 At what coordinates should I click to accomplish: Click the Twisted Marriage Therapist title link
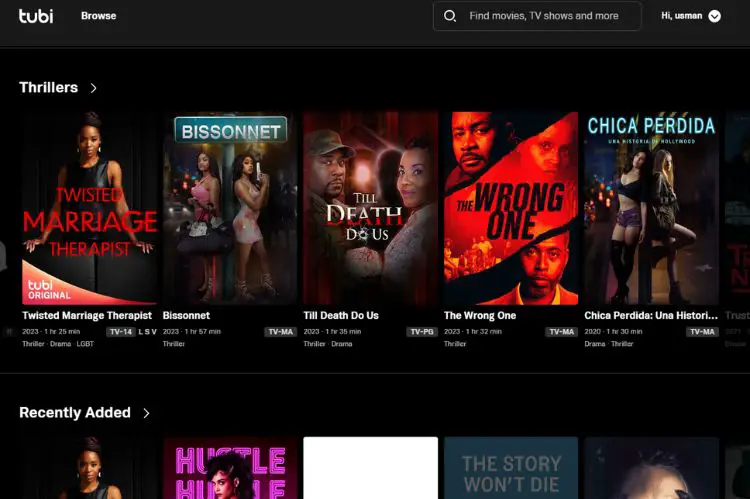pyautogui.click(x=87, y=315)
